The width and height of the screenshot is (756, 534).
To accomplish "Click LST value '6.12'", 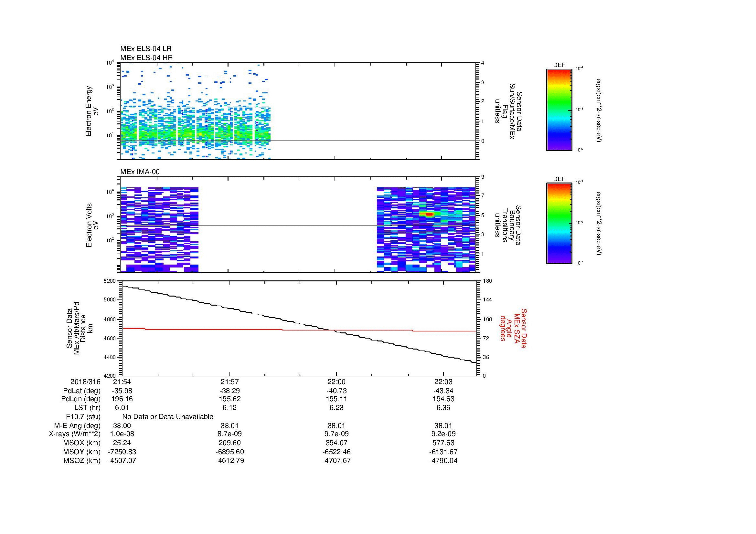I will pos(229,408).
